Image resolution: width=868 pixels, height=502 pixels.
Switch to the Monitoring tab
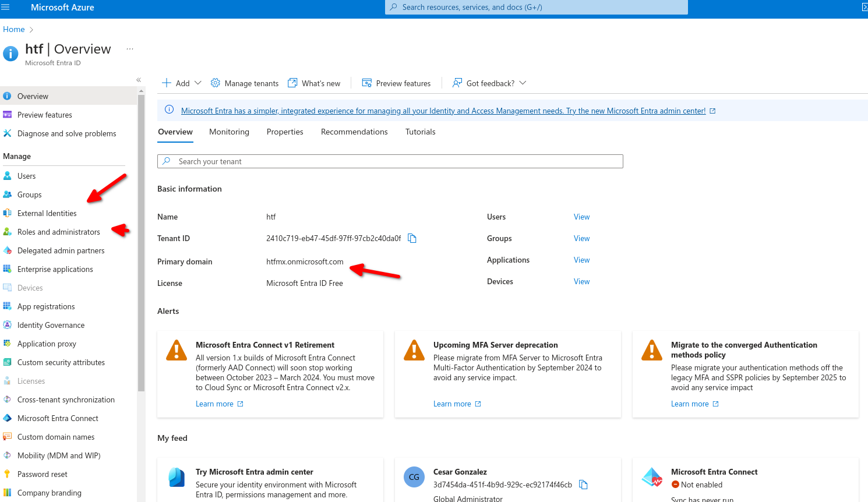click(229, 132)
